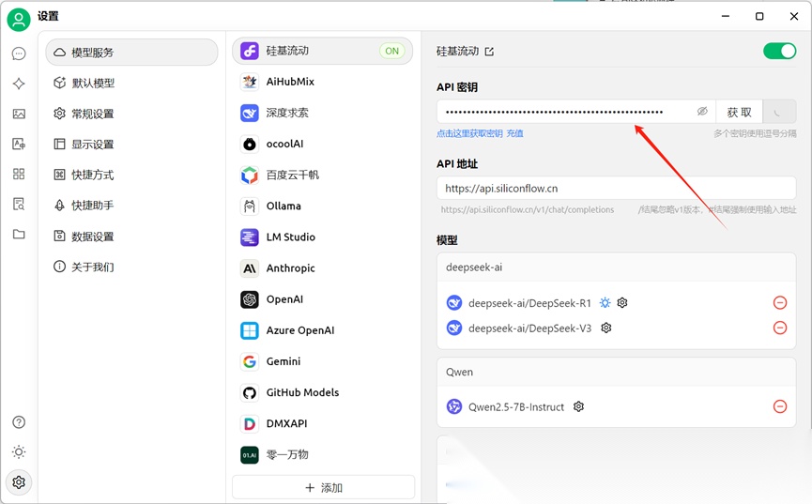The width and height of the screenshot is (812, 504).
Task: Remove the Qwen2.5-7B-Instruct model
Action: pyautogui.click(x=780, y=406)
